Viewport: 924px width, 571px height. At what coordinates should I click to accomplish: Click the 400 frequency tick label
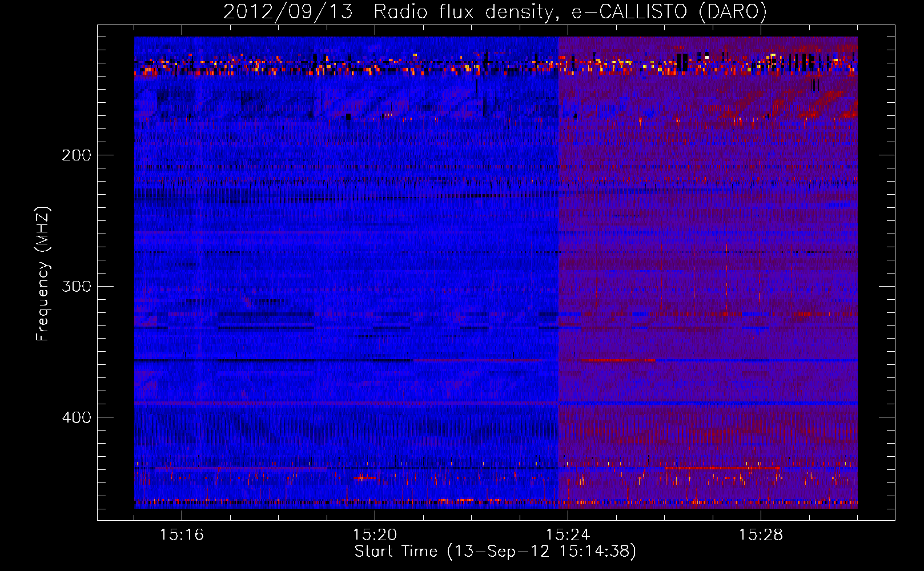pos(77,417)
